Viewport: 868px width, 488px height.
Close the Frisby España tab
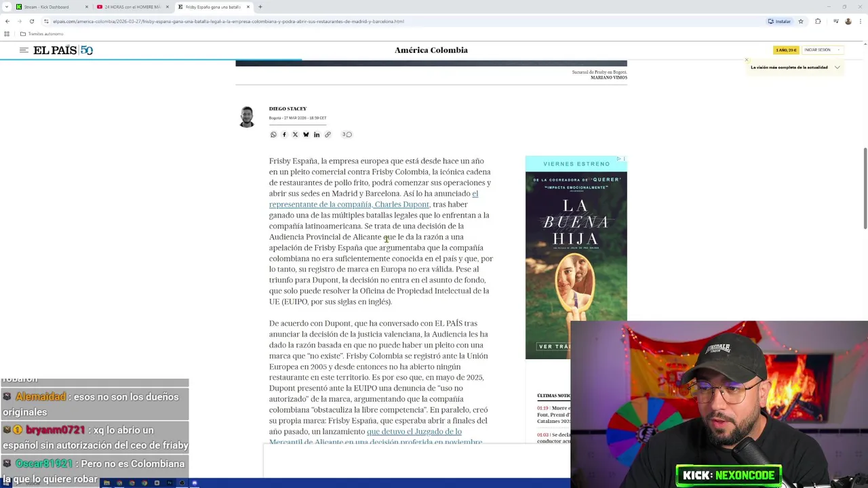pyautogui.click(x=248, y=7)
